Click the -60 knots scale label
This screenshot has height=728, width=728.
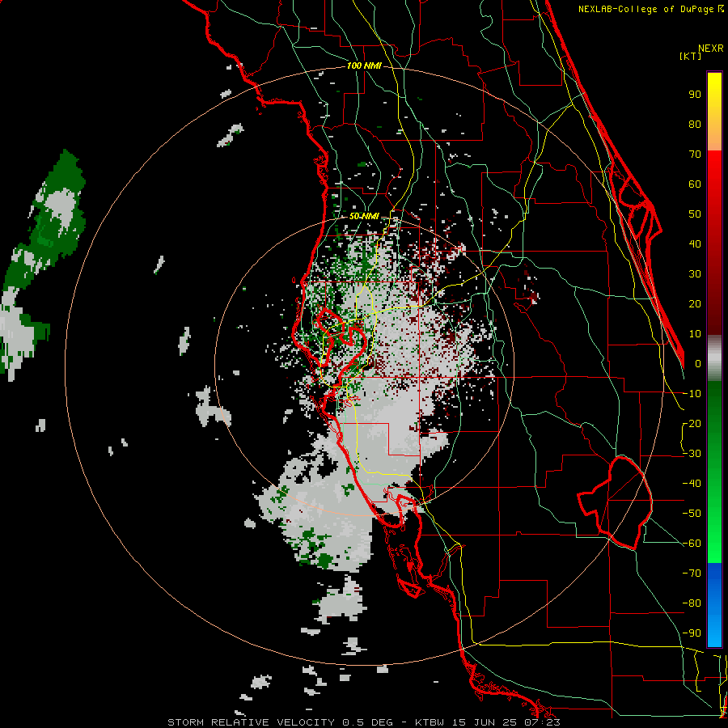[x=692, y=544]
